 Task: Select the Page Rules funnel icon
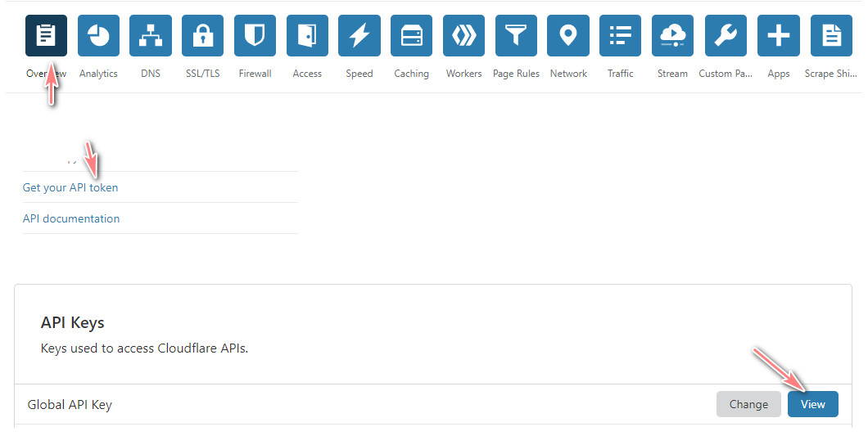(516, 36)
